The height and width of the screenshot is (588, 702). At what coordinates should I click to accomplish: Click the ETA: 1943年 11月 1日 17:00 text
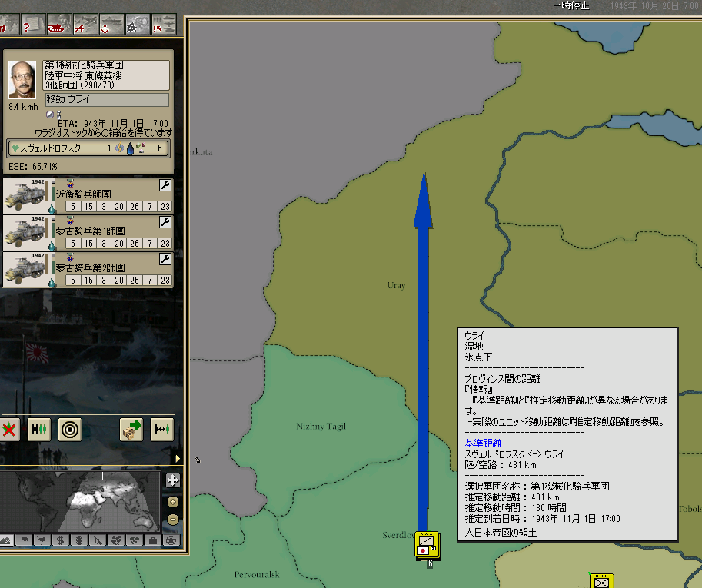pyautogui.click(x=113, y=124)
